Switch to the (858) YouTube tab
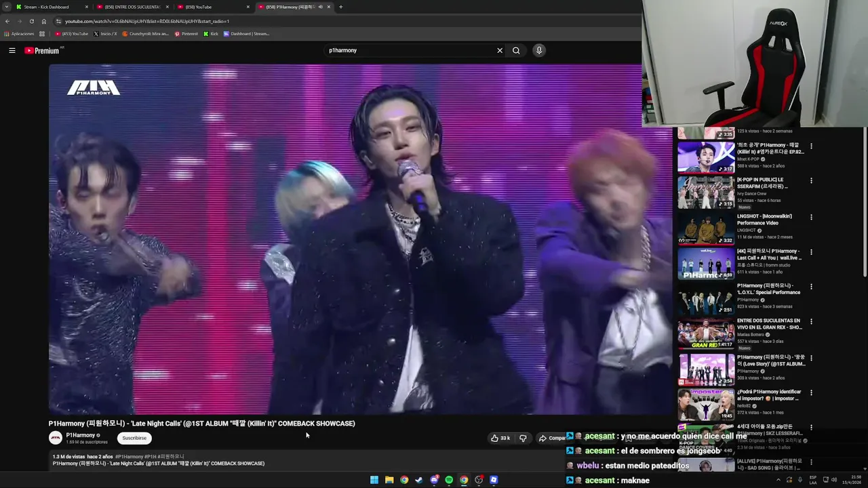Viewport: 868px width, 488px height. click(x=212, y=7)
